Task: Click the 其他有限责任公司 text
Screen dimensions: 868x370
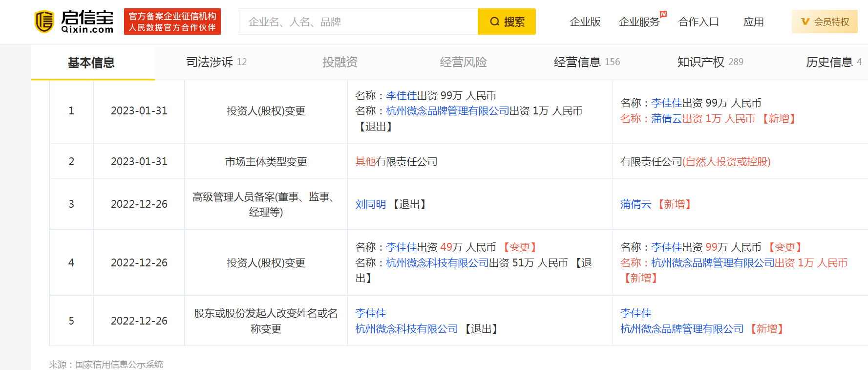Action: [x=396, y=162]
